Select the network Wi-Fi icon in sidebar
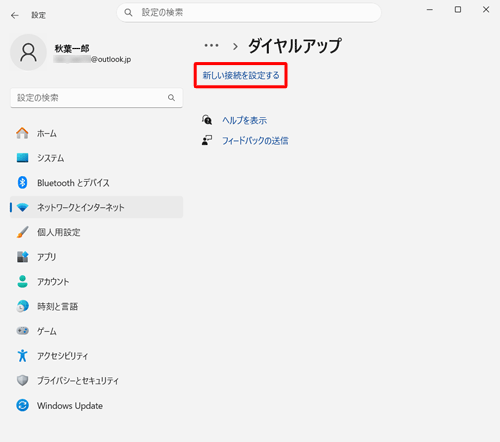500x442 pixels. 22,207
